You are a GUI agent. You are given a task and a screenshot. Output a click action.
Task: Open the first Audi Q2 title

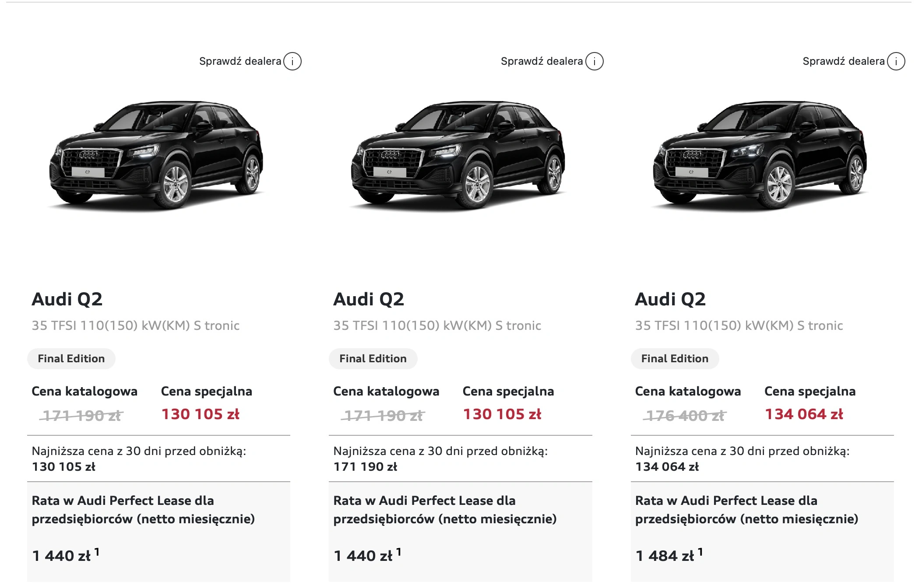(67, 299)
